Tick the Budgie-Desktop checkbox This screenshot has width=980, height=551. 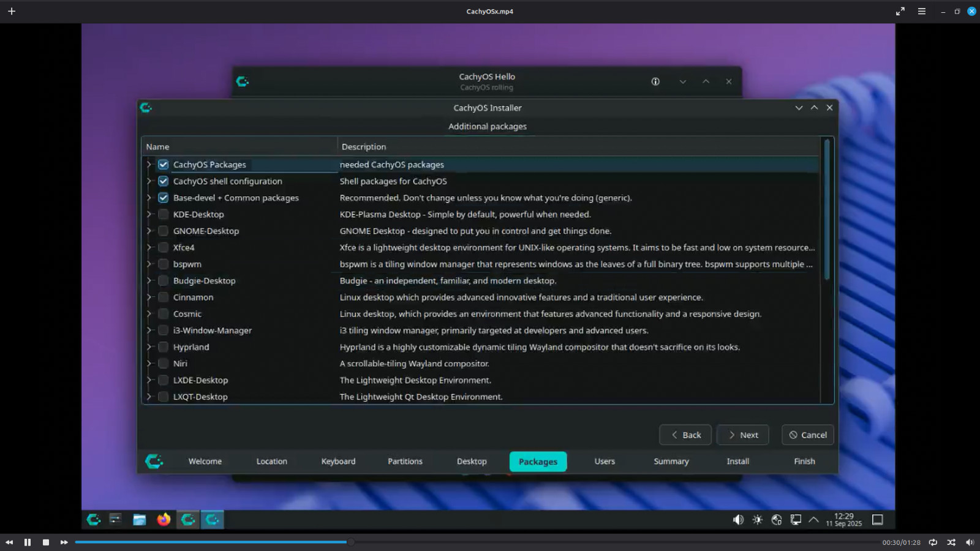[x=163, y=280]
